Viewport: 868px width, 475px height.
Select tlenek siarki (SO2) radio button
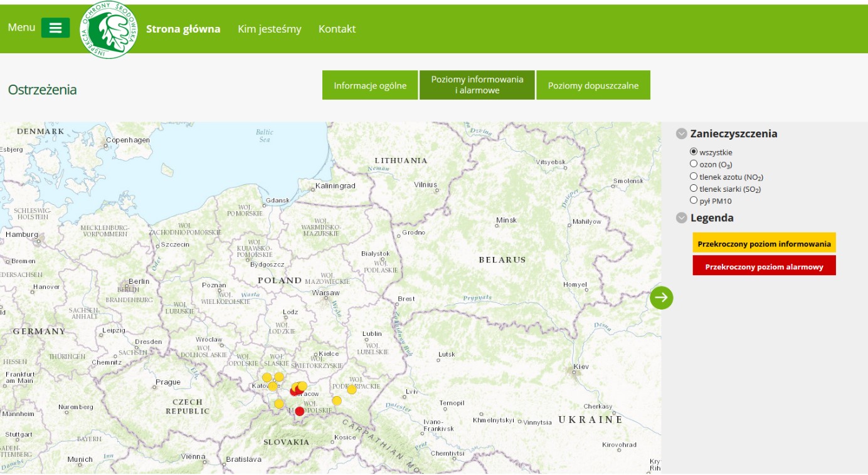point(694,188)
